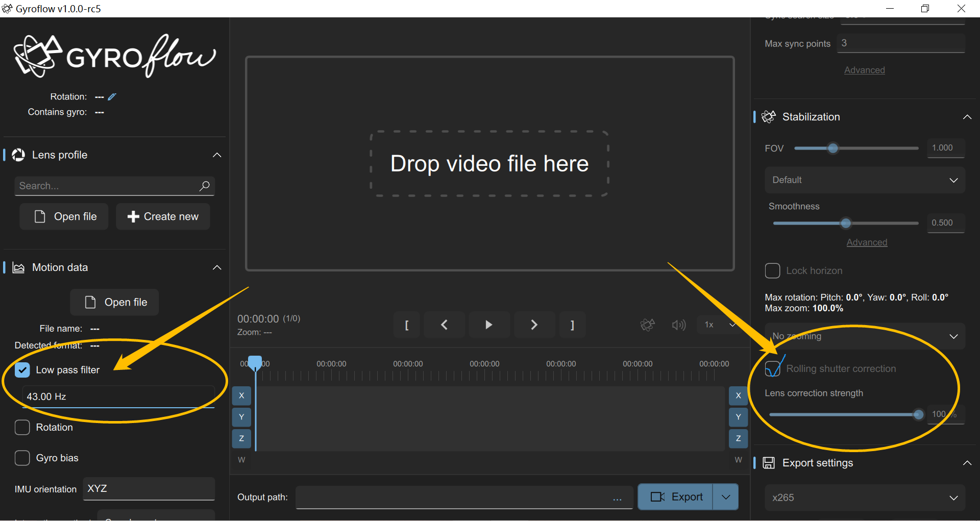This screenshot has width=980, height=521.
Task: Uncheck the Low pass filter checkbox
Action: (x=22, y=370)
